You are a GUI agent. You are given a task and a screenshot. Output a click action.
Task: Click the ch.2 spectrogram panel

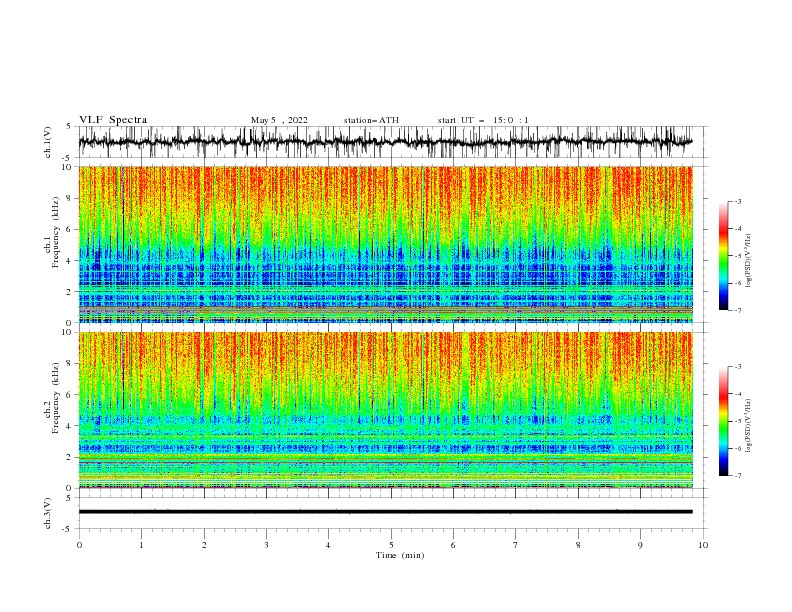(x=385, y=410)
